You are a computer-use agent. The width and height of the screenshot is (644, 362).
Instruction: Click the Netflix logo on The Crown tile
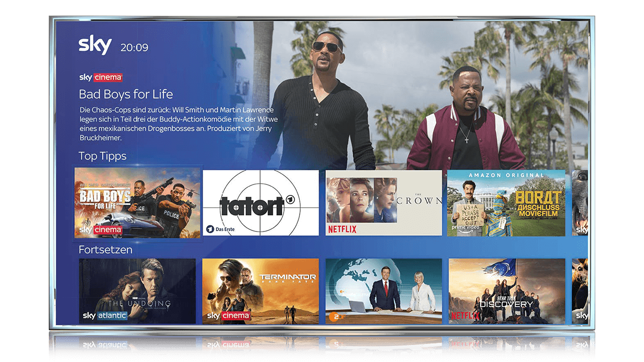[x=342, y=229]
